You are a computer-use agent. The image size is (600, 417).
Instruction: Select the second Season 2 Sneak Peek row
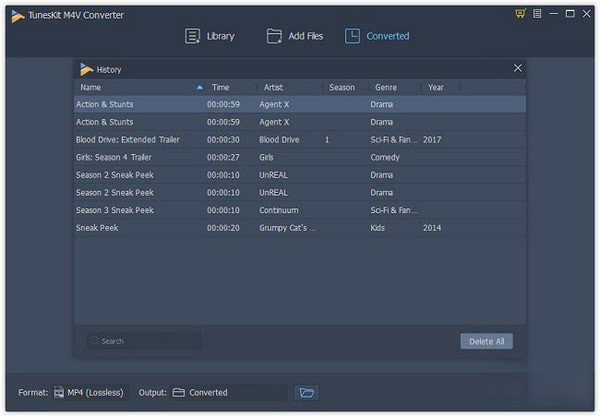tap(300, 192)
